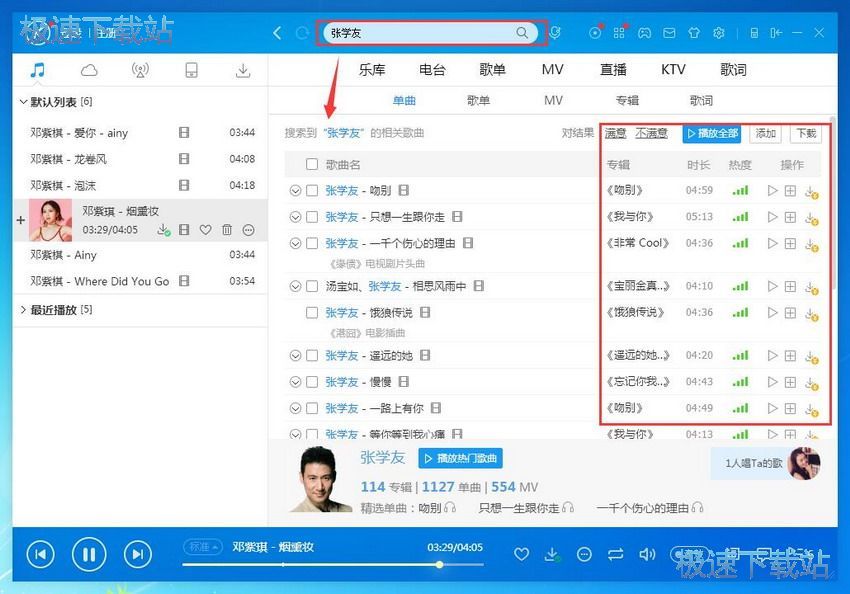Check the box for 饿狼传说
Image resolution: width=850 pixels, height=594 pixels.
point(312,313)
